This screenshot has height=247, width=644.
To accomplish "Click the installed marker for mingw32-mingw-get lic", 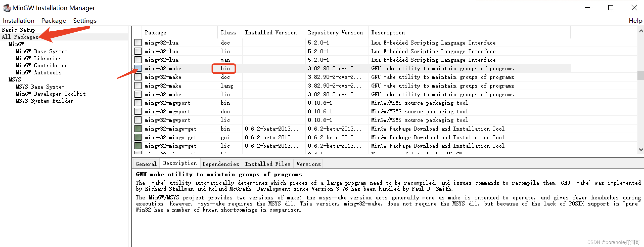I will pos(138,146).
